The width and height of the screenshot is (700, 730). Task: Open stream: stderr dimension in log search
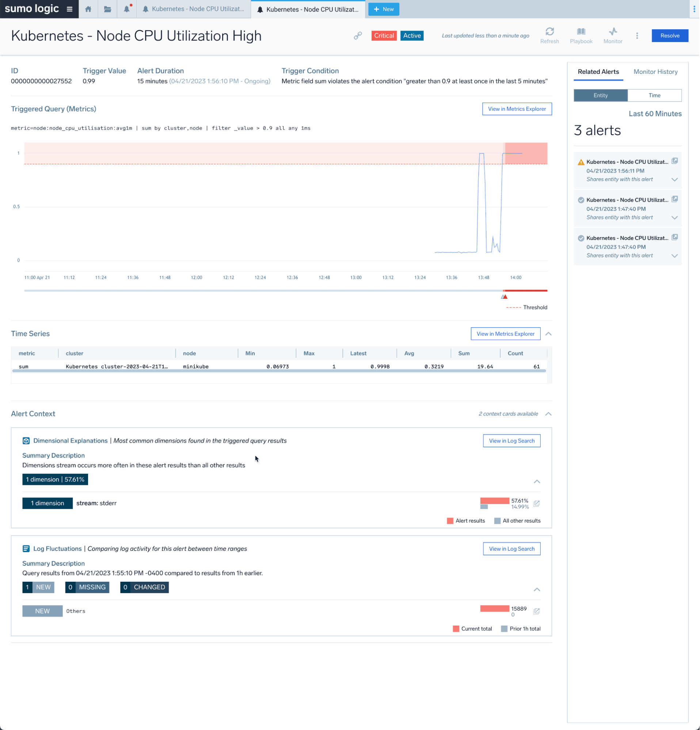coord(537,504)
